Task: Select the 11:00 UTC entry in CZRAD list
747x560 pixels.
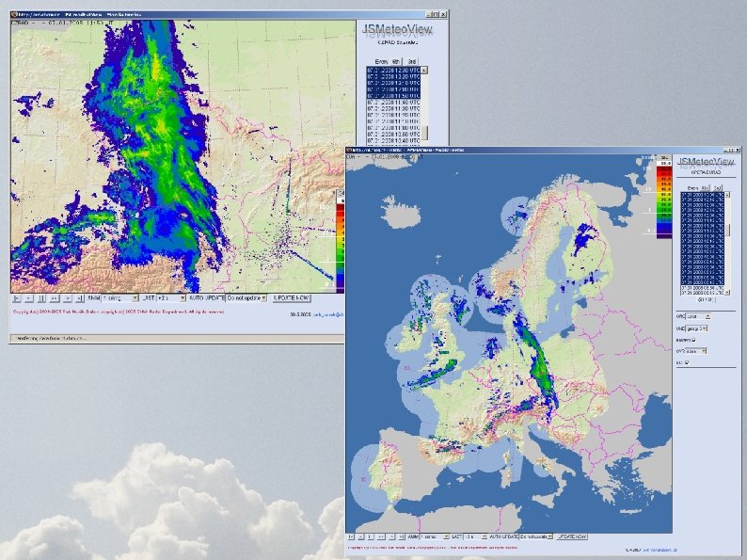Action: (x=393, y=128)
